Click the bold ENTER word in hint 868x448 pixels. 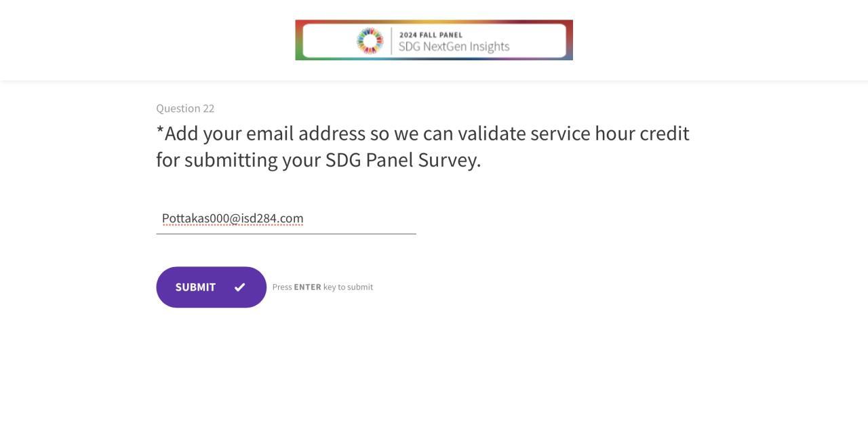coord(307,287)
